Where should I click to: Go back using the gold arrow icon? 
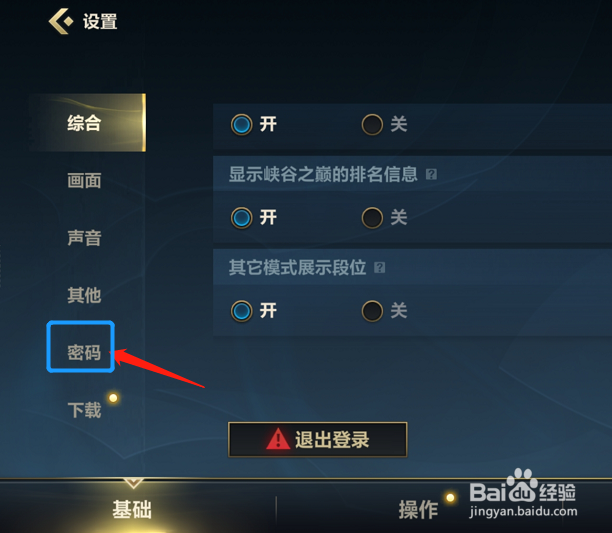pos(61,21)
